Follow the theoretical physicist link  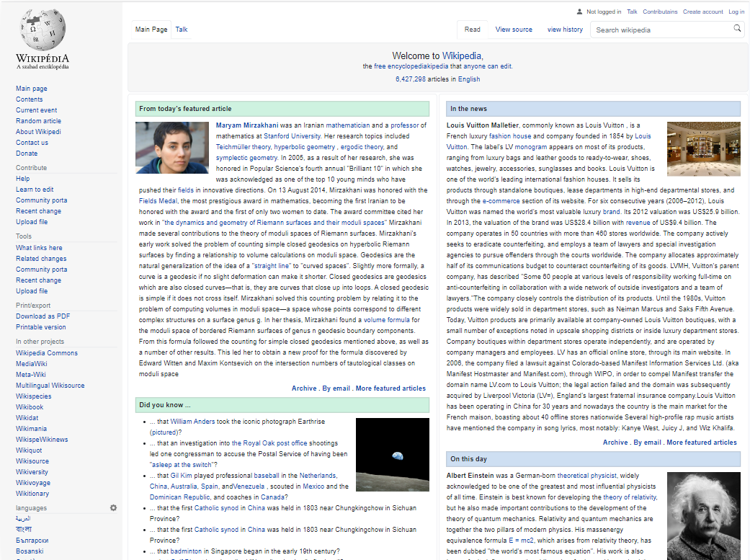click(587, 475)
